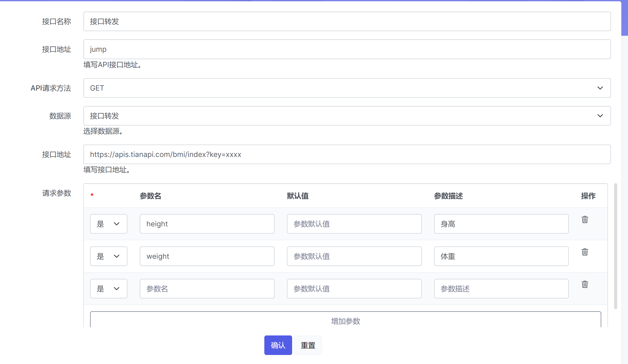
Task: Click the jump API address field
Action: [x=347, y=49]
